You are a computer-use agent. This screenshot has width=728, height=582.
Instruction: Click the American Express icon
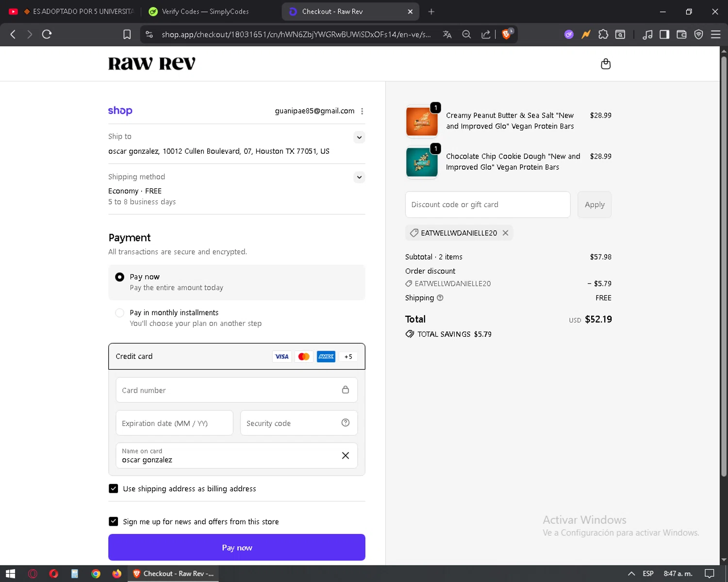[x=326, y=356]
